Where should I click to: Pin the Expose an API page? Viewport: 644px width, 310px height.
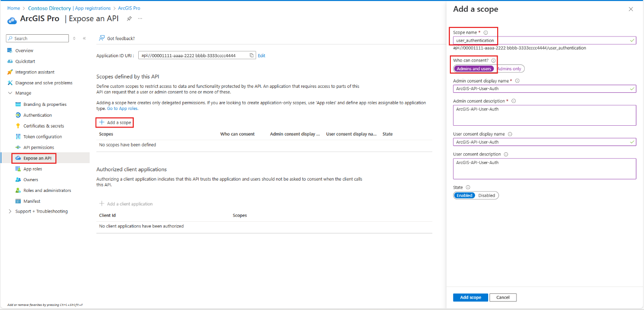pos(129,18)
